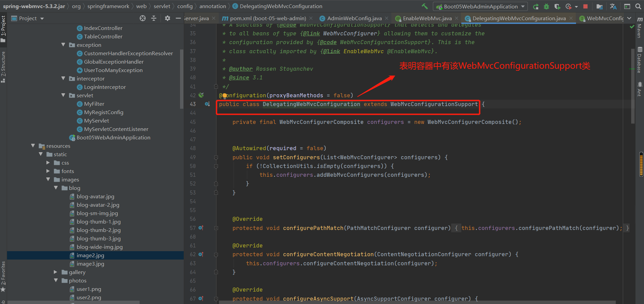Click override gutter icon on line 62

click(x=201, y=255)
